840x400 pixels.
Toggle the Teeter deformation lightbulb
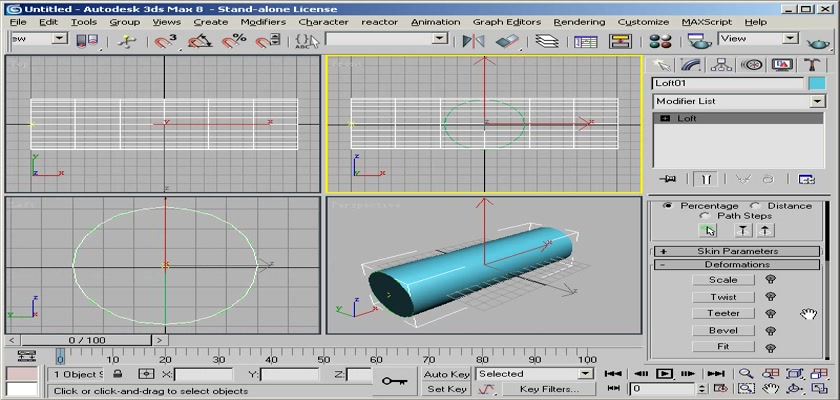(x=770, y=313)
